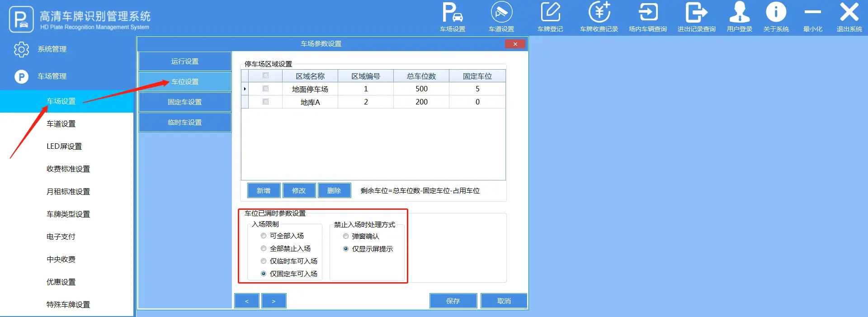Click the 新增 button

coord(264,191)
